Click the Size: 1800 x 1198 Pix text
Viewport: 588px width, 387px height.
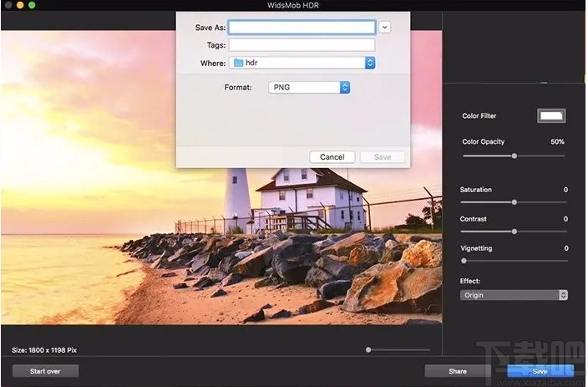(x=44, y=350)
